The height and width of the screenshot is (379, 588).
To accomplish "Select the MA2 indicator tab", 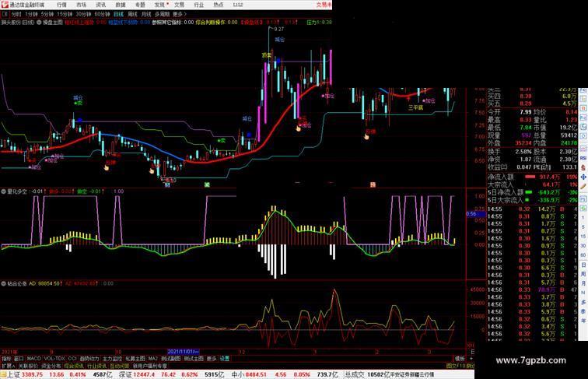I will click(x=153, y=359).
